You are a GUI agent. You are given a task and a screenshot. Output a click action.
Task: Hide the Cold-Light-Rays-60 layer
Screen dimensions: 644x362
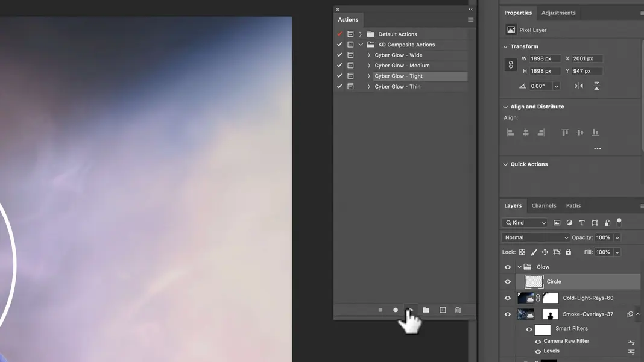click(508, 298)
